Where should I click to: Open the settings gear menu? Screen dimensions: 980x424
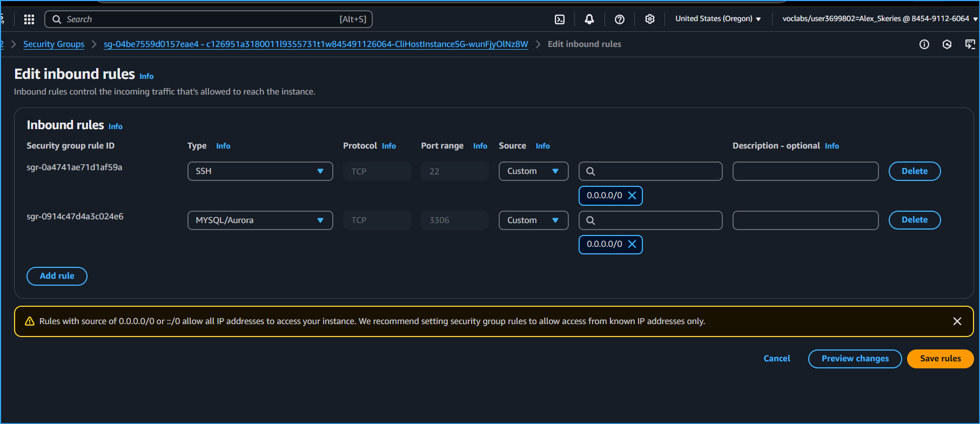pos(650,19)
